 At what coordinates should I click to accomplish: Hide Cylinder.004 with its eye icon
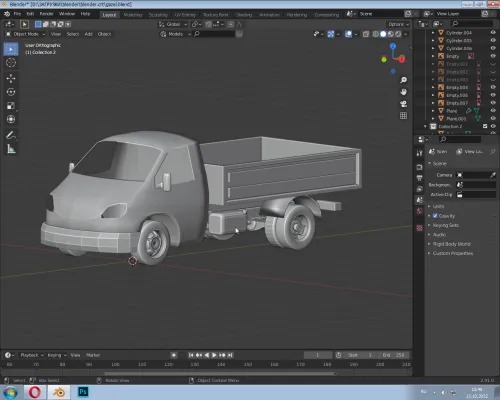click(493, 32)
